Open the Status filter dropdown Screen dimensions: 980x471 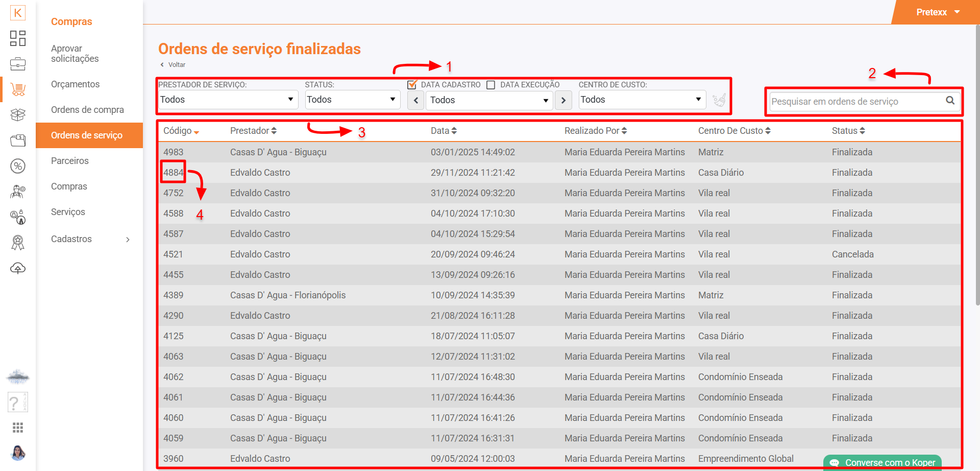pos(352,100)
